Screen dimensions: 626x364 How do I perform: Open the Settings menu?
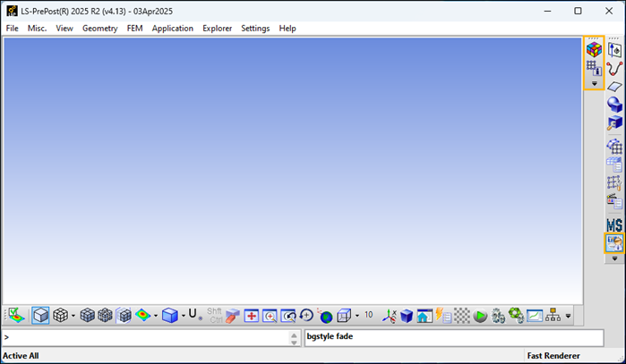[x=255, y=29]
